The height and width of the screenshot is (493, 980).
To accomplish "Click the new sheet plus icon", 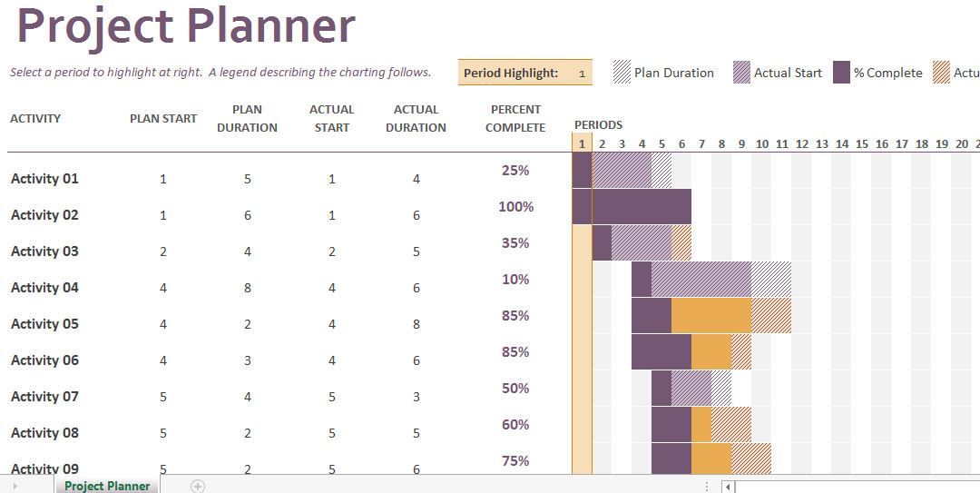I will click(198, 486).
